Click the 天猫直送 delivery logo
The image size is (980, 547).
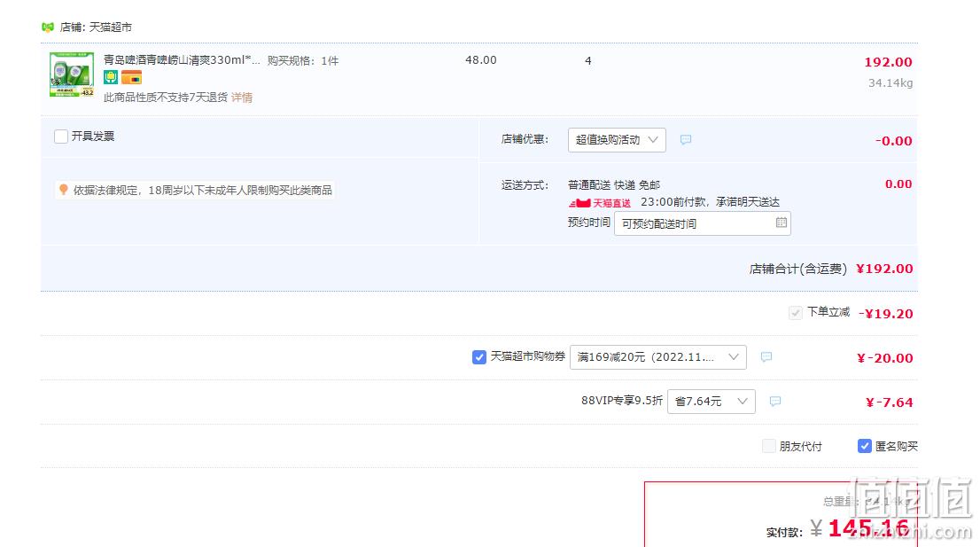point(599,203)
